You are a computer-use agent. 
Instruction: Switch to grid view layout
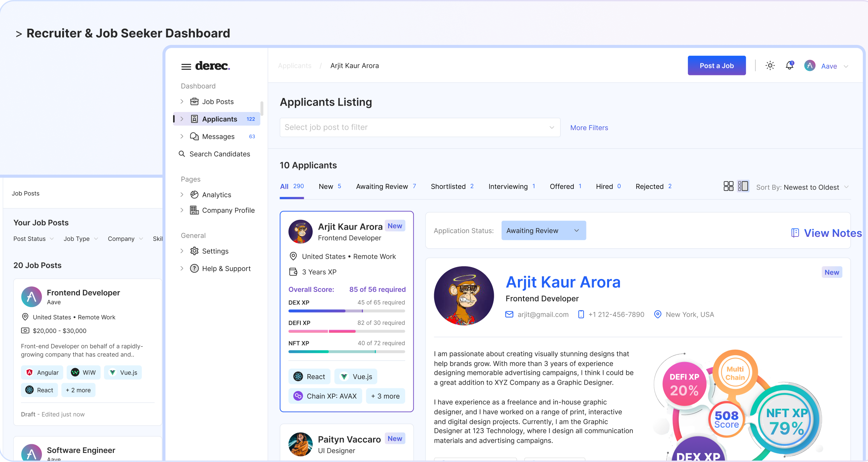pyautogui.click(x=728, y=186)
